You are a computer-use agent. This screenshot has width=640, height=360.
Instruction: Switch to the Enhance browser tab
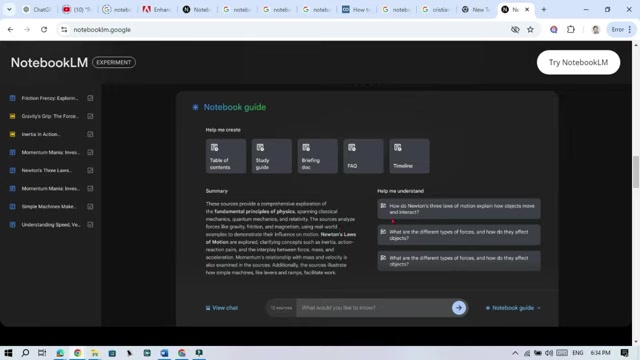156,9
